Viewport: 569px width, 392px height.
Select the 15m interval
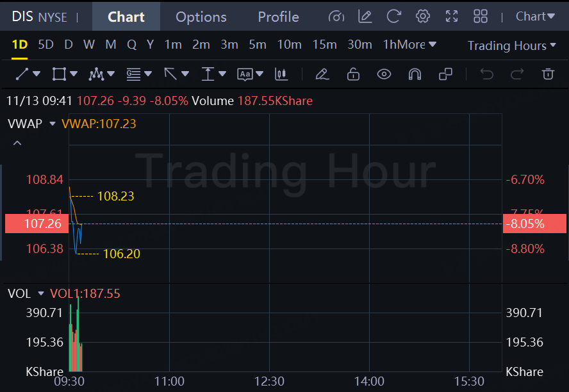coord(324,45)
